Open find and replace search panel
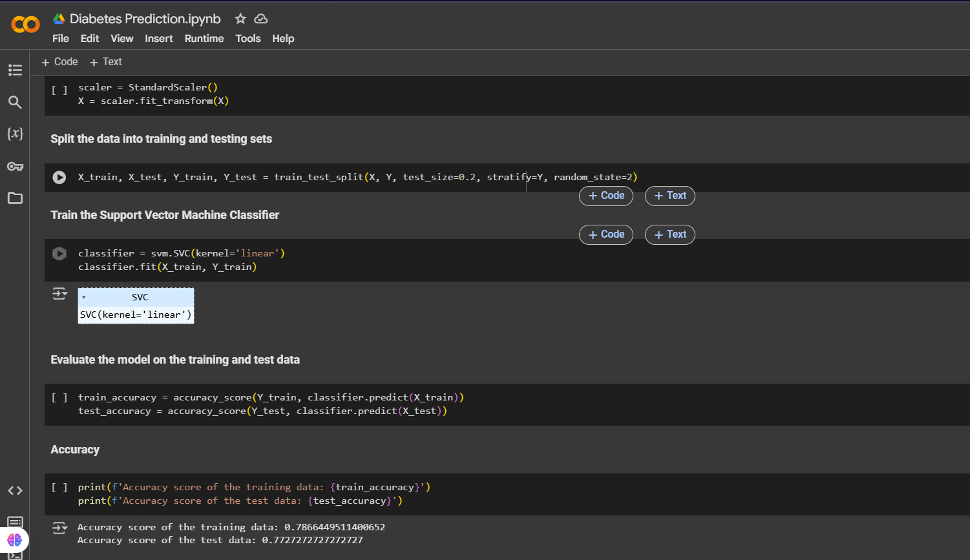Screen dimensions: 970x560 (x=15, y=102)
